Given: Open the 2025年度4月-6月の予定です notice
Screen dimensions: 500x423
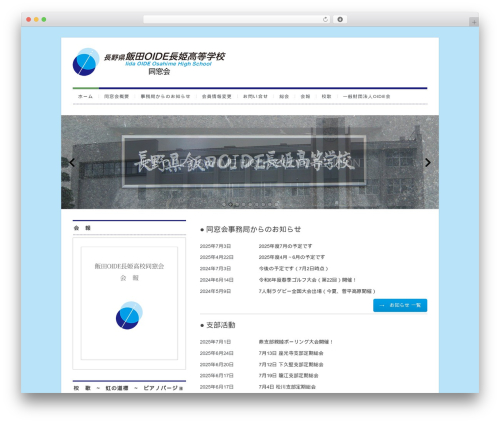Looking at the screenshot, I should 292,257.
